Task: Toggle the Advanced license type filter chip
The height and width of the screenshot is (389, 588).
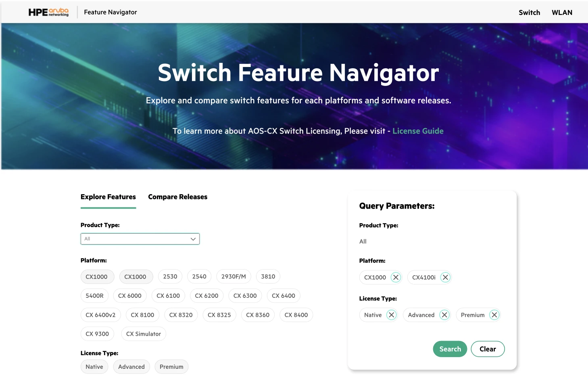Action: click(x=131, y=367)
